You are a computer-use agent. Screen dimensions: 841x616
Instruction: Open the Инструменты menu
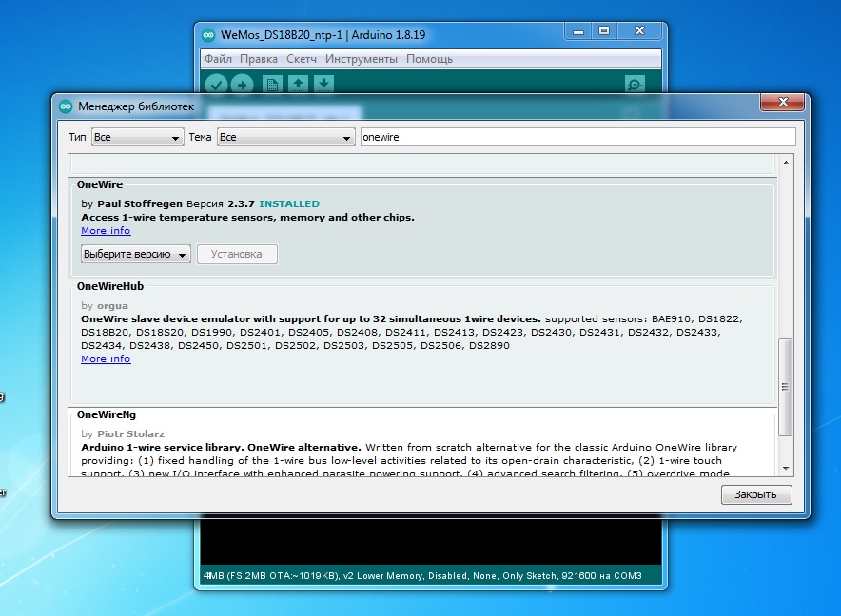point(361,59)
